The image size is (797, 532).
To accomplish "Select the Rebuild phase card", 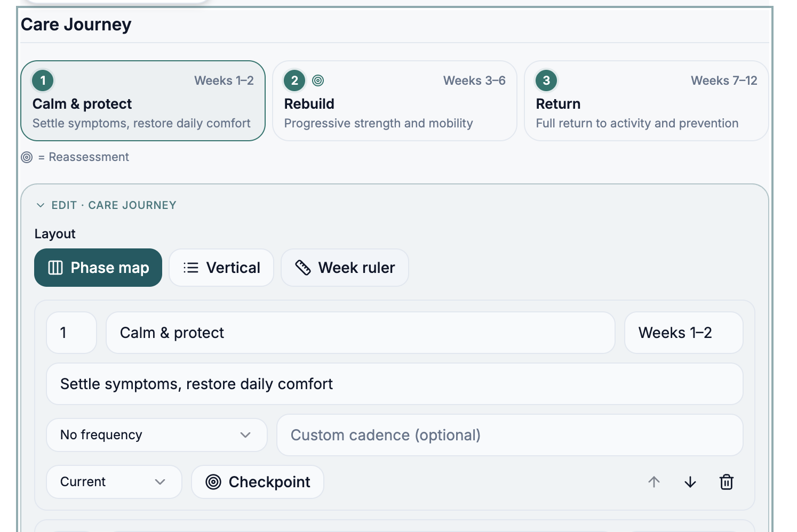I will pos(395,101).
